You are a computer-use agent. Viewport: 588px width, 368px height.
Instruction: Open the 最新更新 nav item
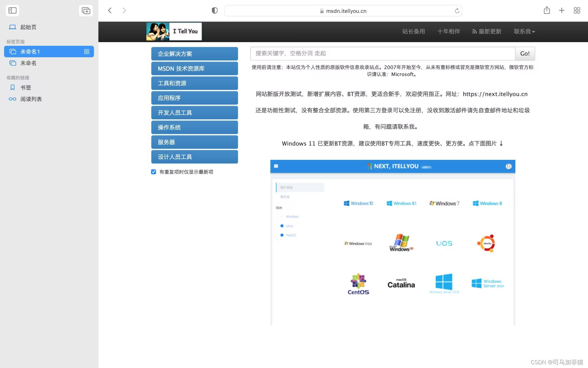pos(487,31)
